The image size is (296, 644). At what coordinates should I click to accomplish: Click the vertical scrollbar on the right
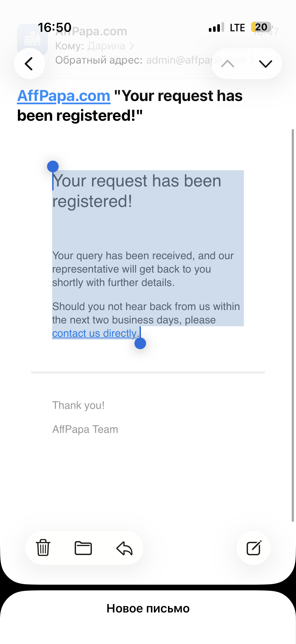click(293, 325)
